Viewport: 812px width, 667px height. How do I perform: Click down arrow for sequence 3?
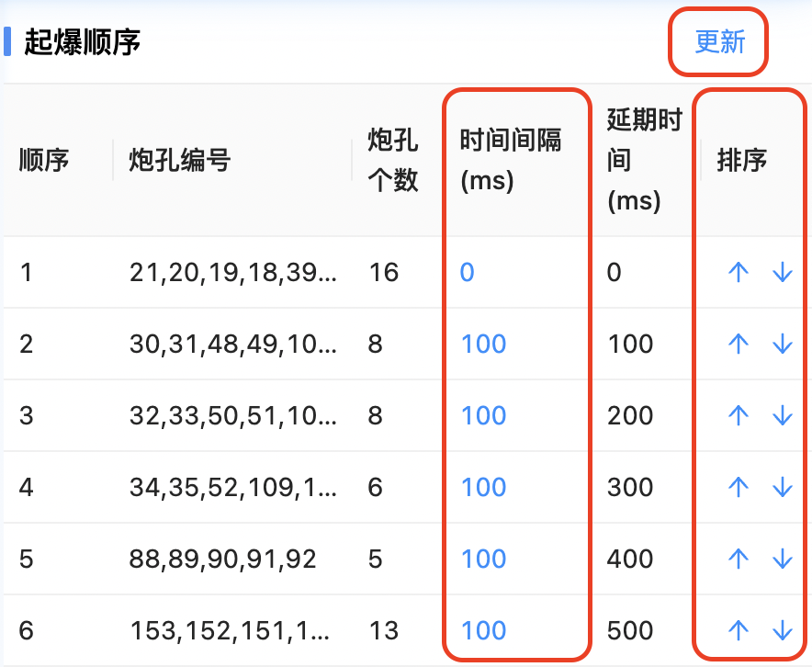coord(782,415)
